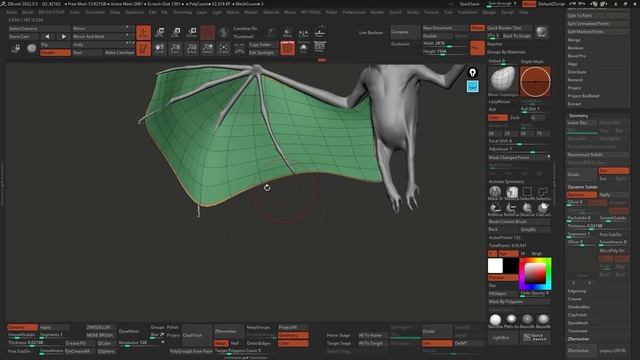Screen dimensions: 640x360
Task: Open the Render menu
Action: [377, 12]
